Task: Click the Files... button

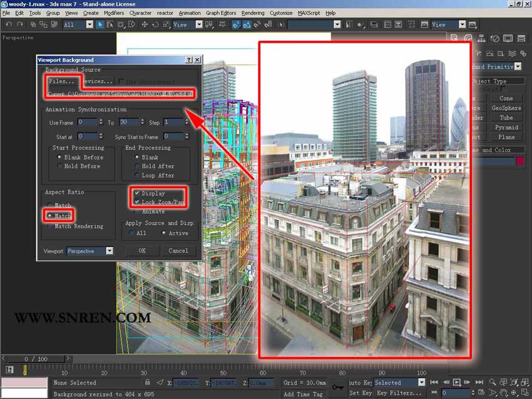Action: [x=61, y=81]
